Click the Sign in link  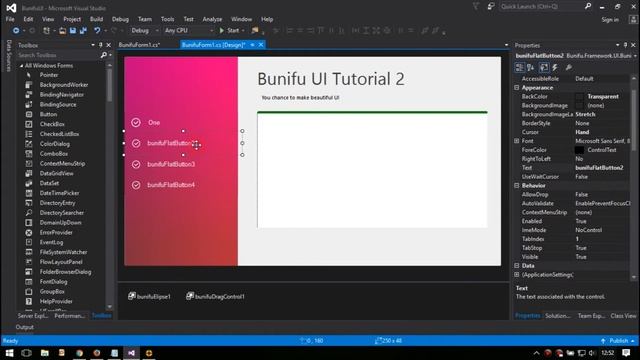pyautogui.click(x=610, y=20)
